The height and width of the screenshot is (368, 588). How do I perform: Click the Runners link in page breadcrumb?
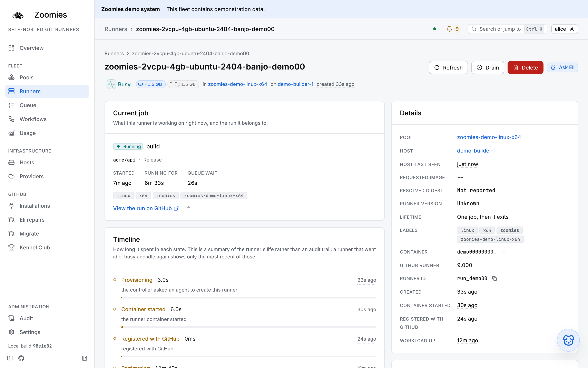click(x=114, y=53)
